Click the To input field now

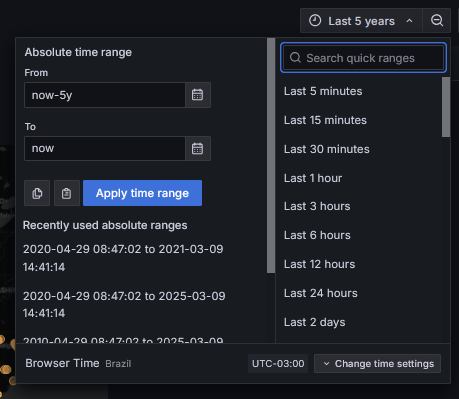[x=105, y=148]
